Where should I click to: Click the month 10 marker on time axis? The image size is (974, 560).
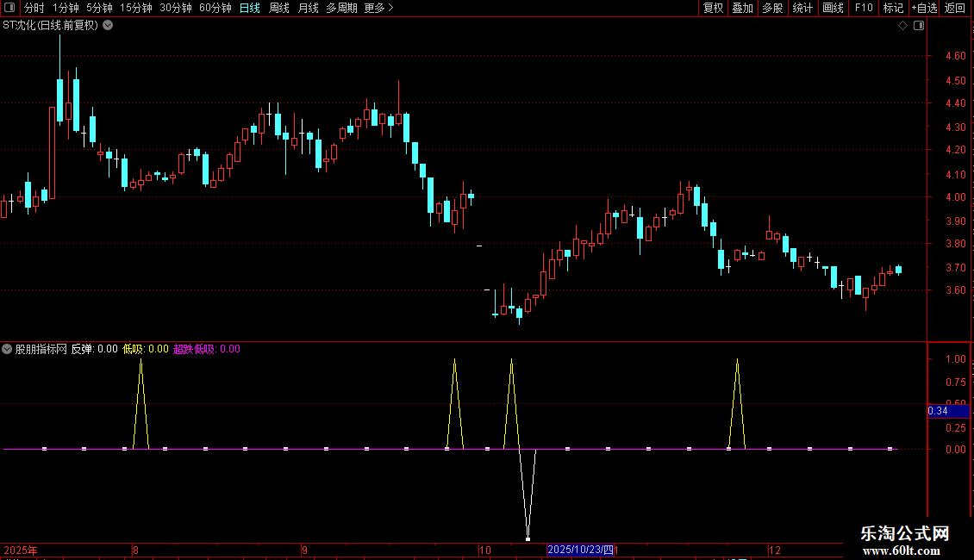[485, 550]
